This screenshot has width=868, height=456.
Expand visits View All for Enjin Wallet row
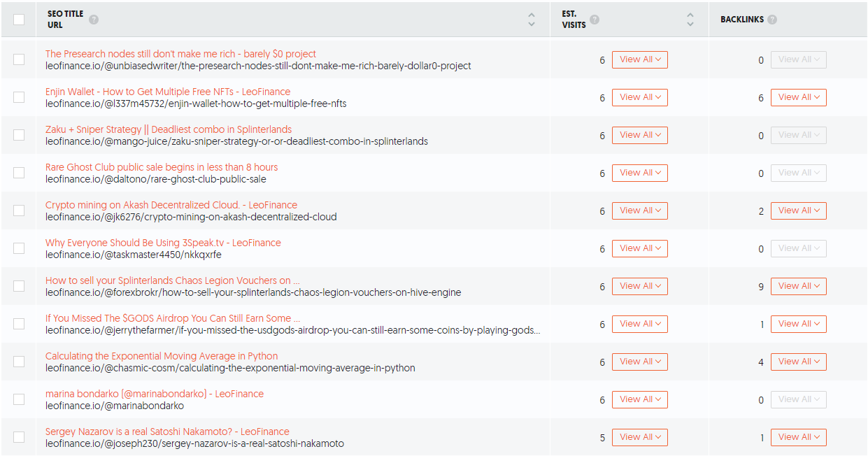pos(640,97)
